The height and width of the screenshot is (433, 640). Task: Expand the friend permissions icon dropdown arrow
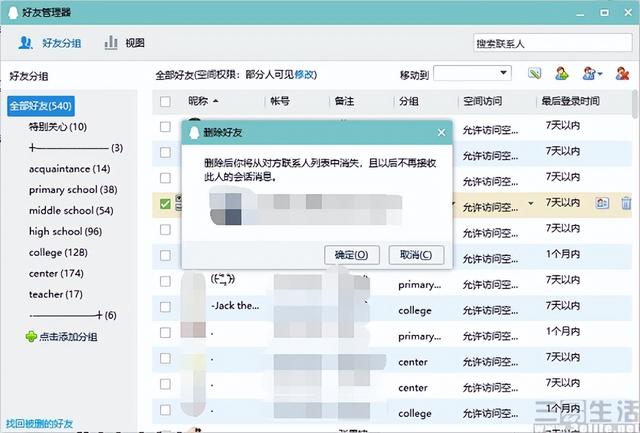(x=599, y=74)
